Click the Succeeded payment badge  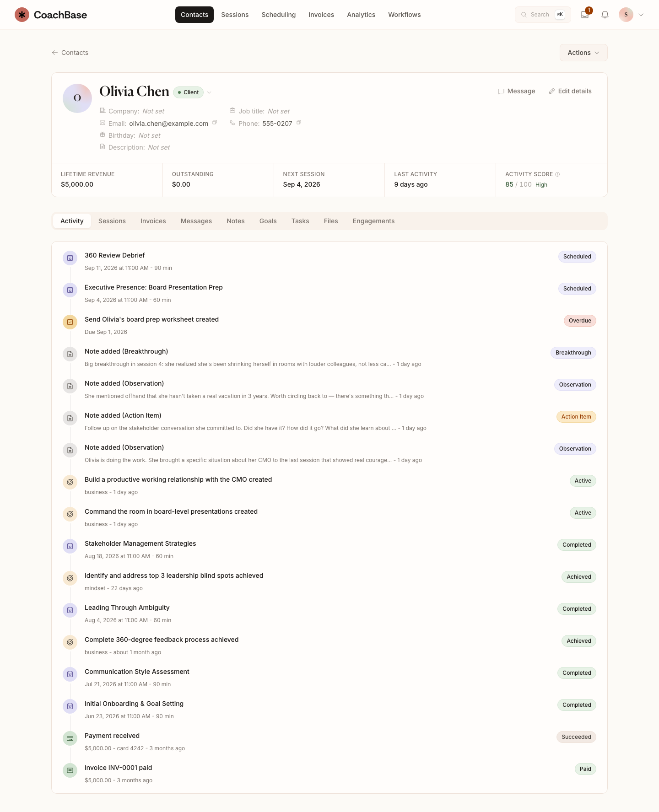[x=576, y=737]
